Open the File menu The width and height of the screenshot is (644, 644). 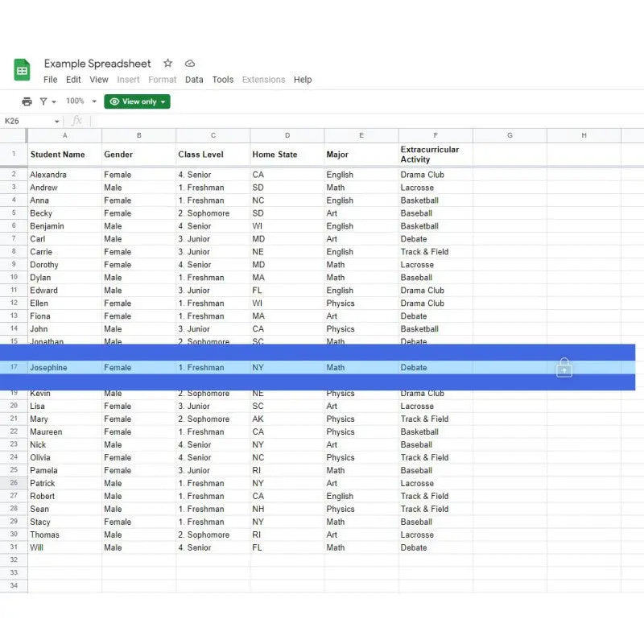(50, 80)
